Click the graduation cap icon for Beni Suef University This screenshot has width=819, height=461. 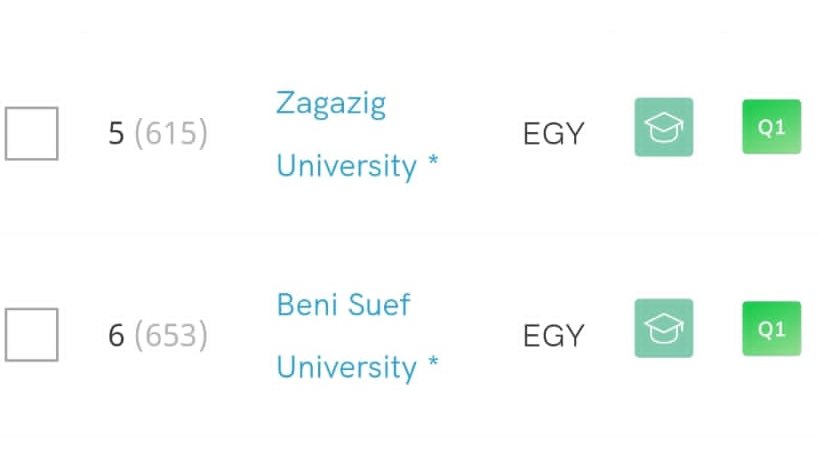coord(663,328)
